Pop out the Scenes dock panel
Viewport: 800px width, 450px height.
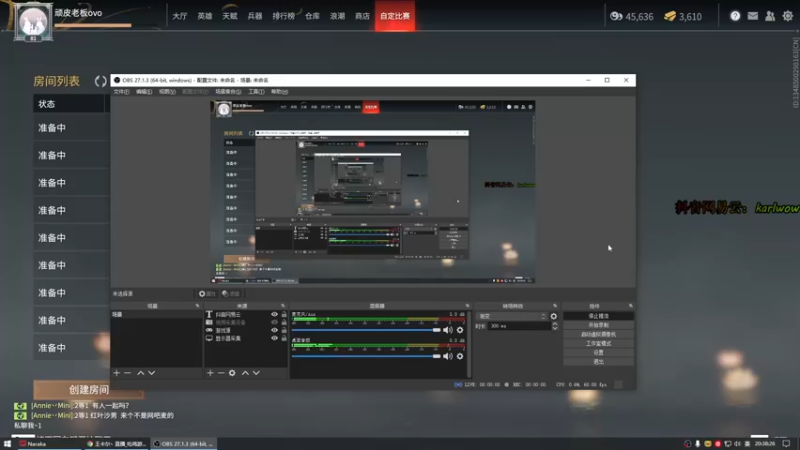[x=197, y=306]
